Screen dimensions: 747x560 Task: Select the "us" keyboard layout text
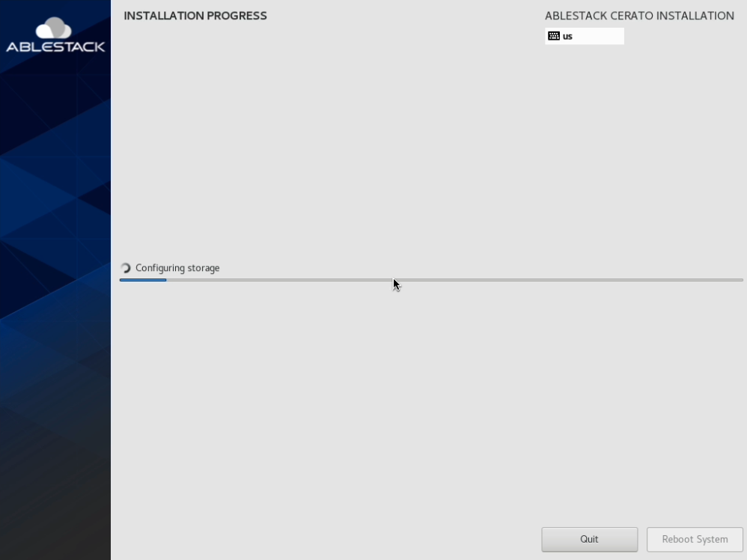coord(568,36)
